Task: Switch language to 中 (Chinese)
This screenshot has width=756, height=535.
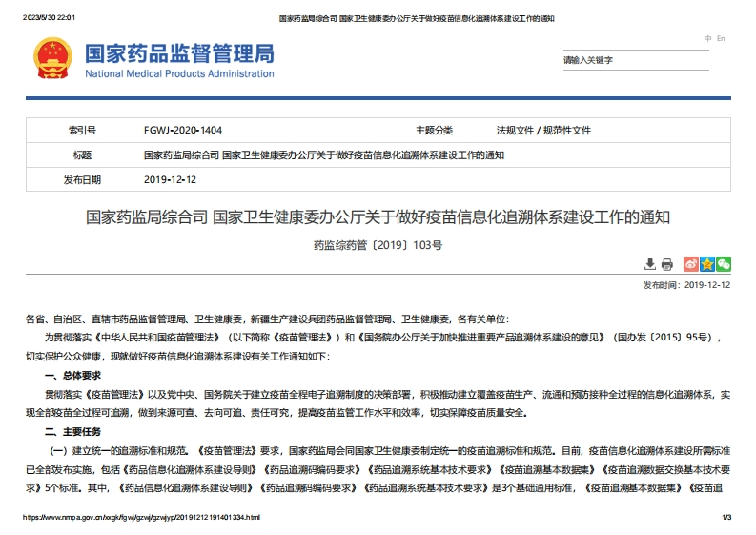Action: [x=707, y=38]
